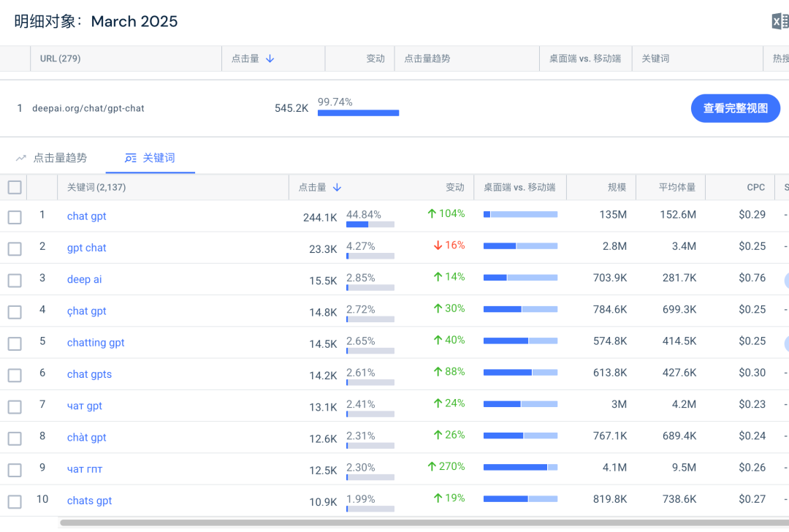
Task: Check the box for gpt chat row
Action: pyautogui.click(x=15, y=249)
